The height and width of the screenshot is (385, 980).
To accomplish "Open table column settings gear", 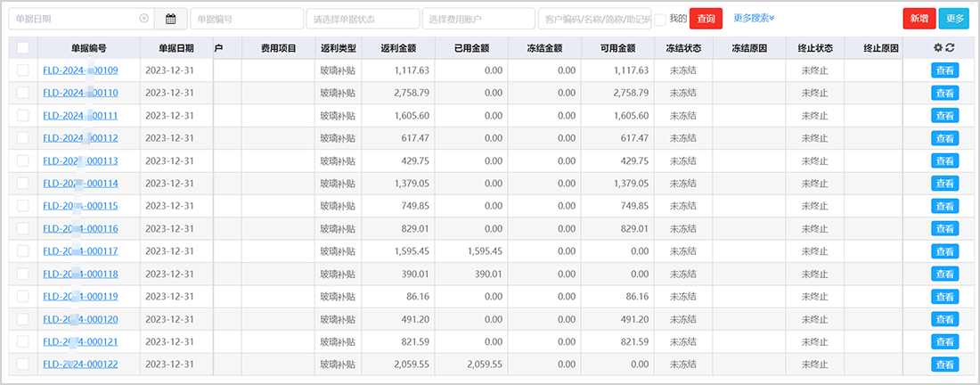I will pyautogui.click(x=937, y=48).
